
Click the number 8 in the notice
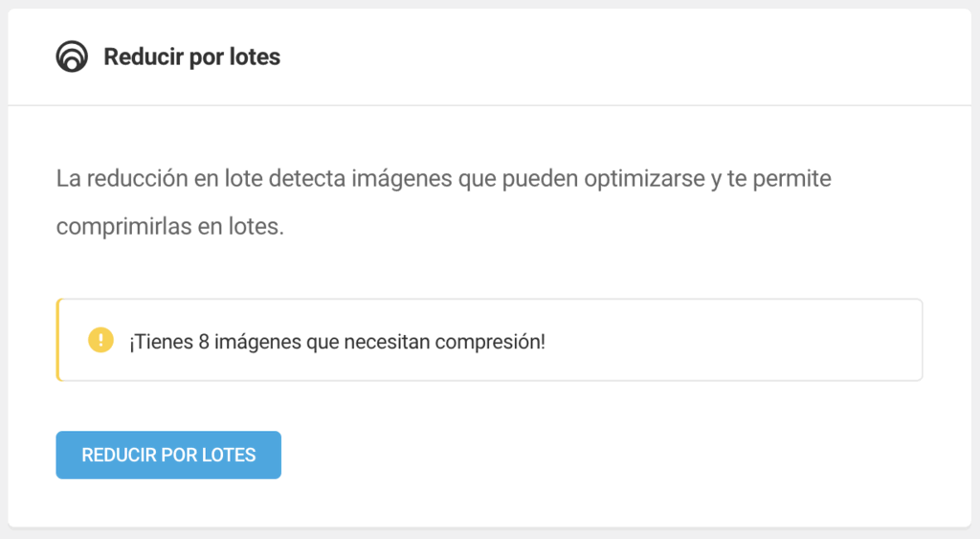204,341
